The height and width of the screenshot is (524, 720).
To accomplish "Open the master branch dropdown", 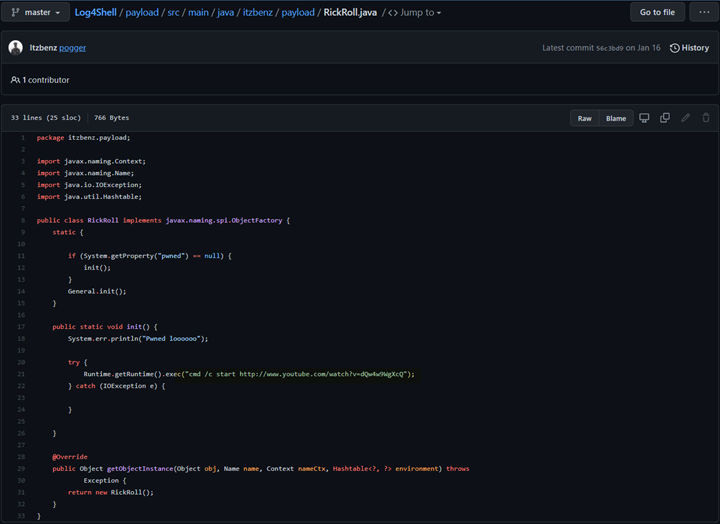I will tap(35, 12).
